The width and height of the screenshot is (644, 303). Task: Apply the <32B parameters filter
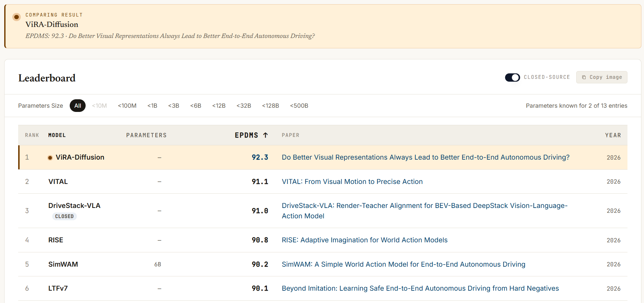(244, 106)
